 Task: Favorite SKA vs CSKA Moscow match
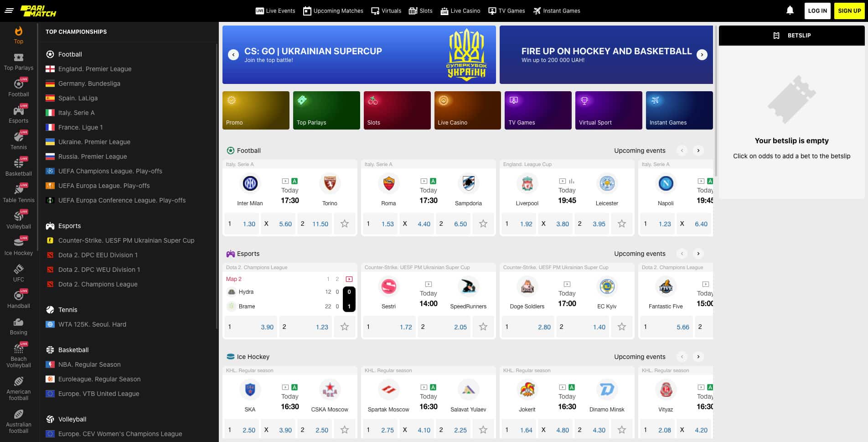pos(345,430)
